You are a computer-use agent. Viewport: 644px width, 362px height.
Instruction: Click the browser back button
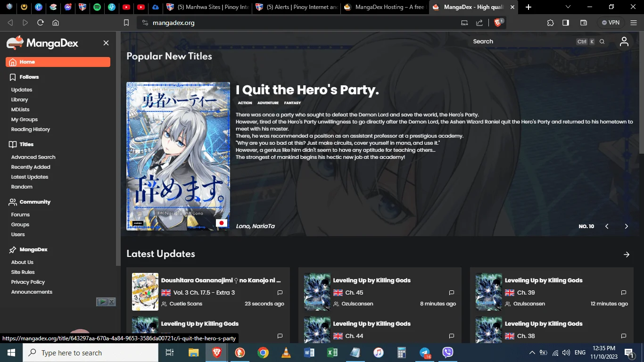(10, 23)
